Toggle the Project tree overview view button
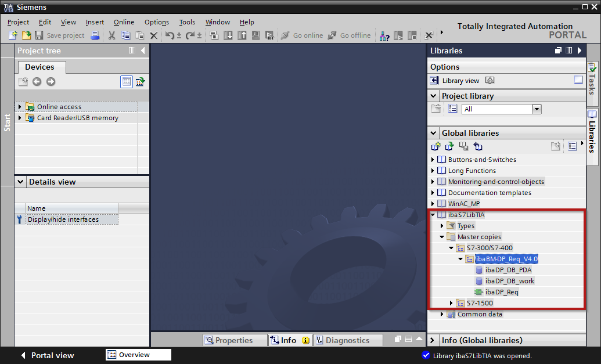601x364 pixels. click(x=127, y=82)
